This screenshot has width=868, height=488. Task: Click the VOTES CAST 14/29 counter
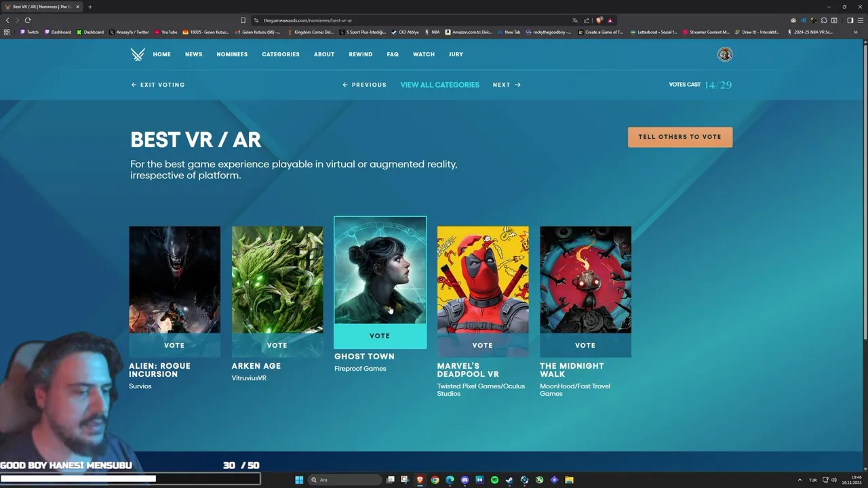coord(701,85)
